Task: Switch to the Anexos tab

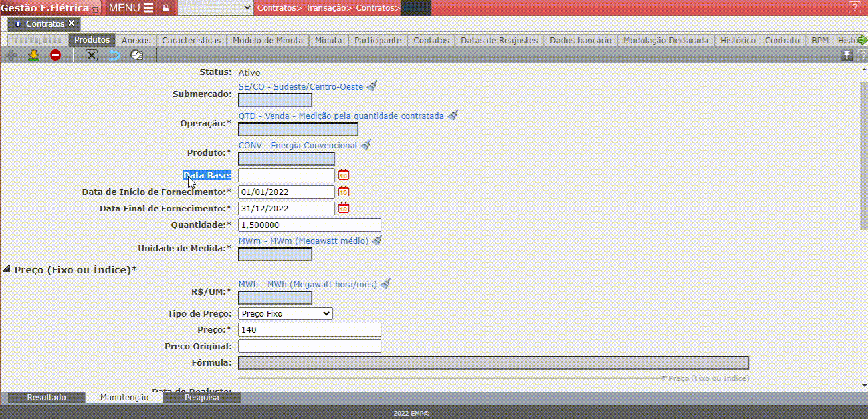Action: [136, 40]
